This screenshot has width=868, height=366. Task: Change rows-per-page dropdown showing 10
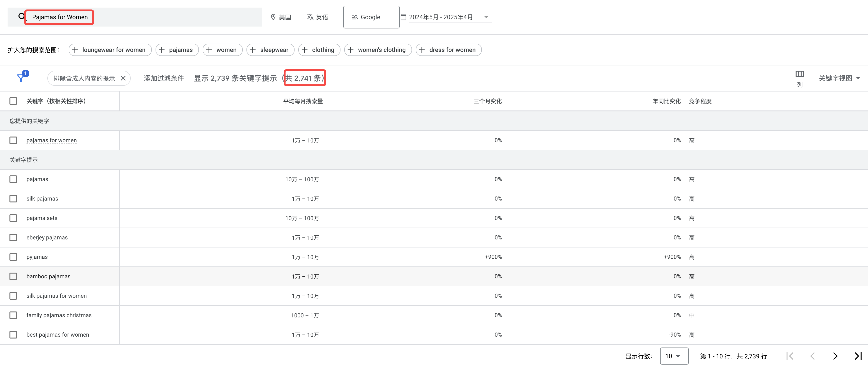coord(674,356)
